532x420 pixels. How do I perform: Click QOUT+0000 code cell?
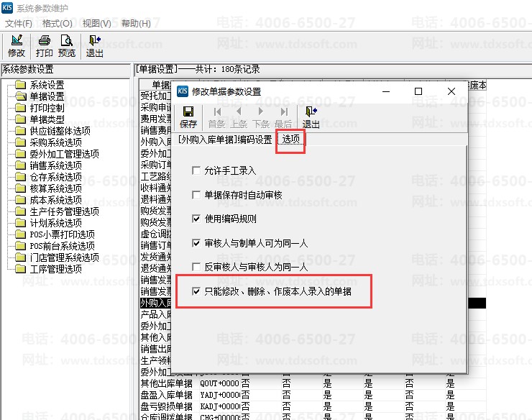(219, 383)
